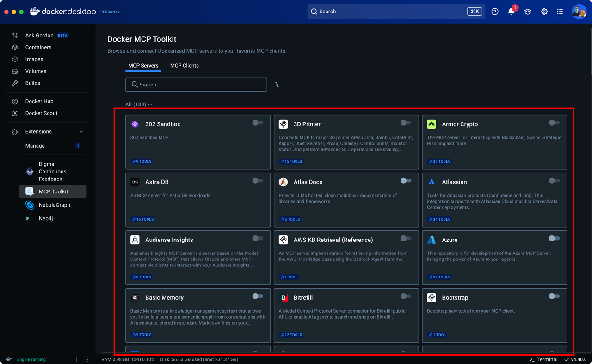The image size is (592, 364).
Task: Click the 3D Printer card title
Action: click(307, 124)
